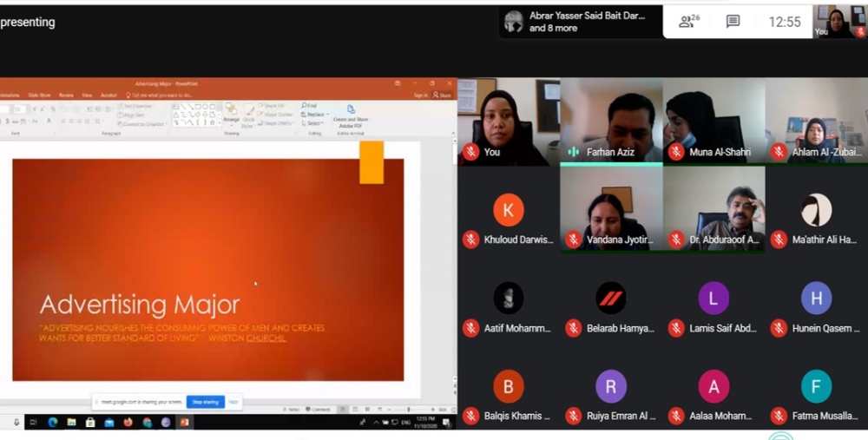The image size is (868, 440).
Task: Expand the Replace dropdown arrow
Action: coord(326,115)
